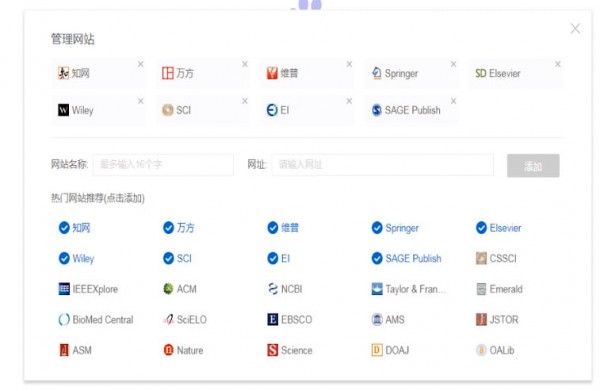Remove 万方 from managed sites

click(x=245, y=64)
